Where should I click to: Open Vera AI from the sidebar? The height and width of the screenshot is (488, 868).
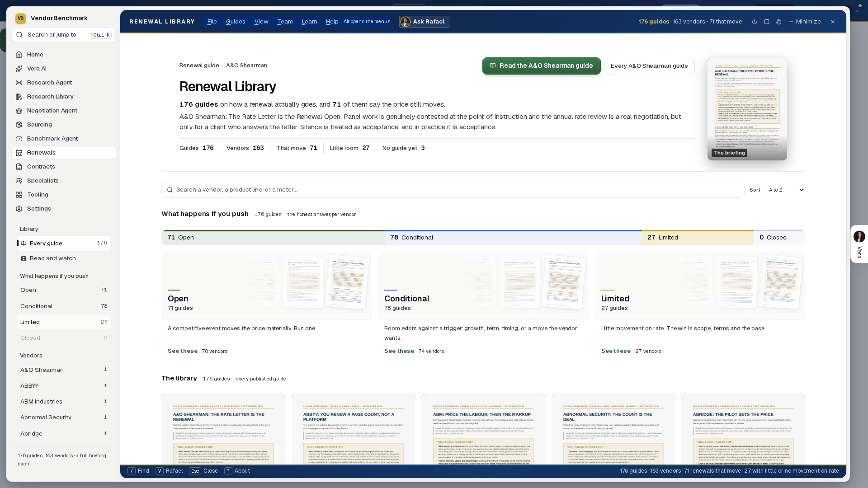click(64, 69)
